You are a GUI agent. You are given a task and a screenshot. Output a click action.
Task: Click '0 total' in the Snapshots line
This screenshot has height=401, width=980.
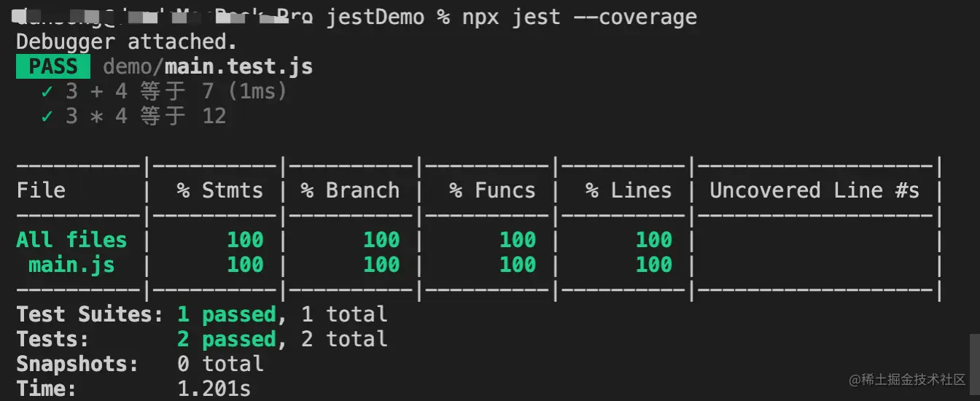220,364
